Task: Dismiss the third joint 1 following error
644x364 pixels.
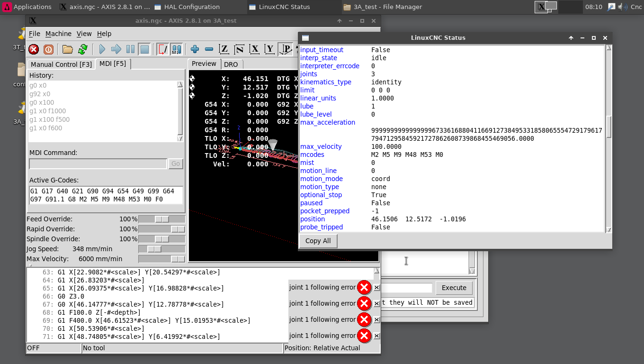Action: coord(376,319)
